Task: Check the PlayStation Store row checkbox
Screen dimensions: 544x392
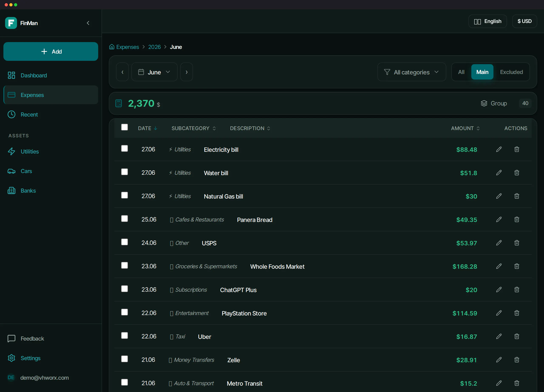Action: click(x=125, y=312)
